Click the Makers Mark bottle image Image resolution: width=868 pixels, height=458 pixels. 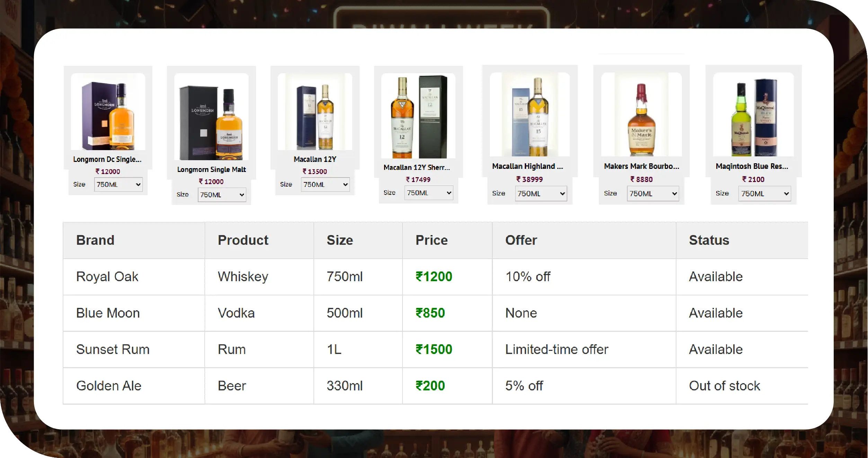tap(640, 114)
